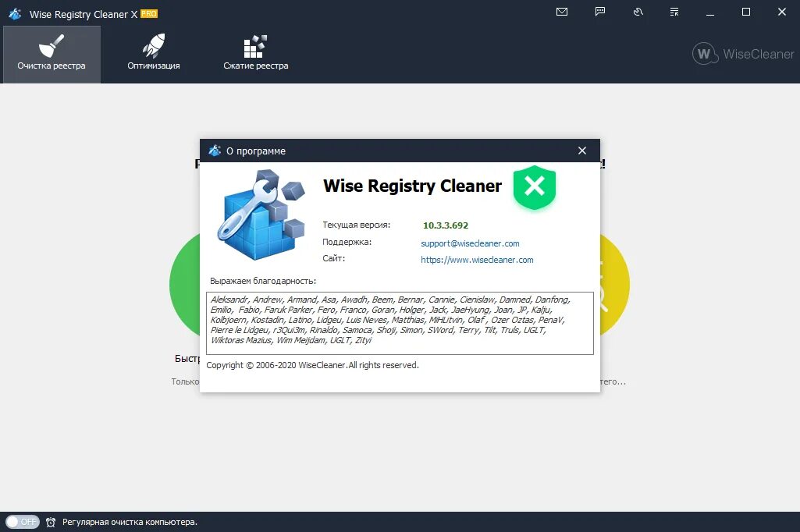Click the blue registry cube logo in dialog
This screenshot has width=800, height=532.
click(x=261, y=215)
